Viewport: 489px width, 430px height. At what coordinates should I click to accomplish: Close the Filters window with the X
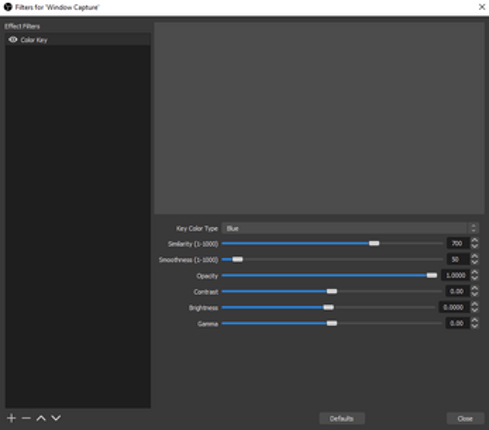pos(482,7)
